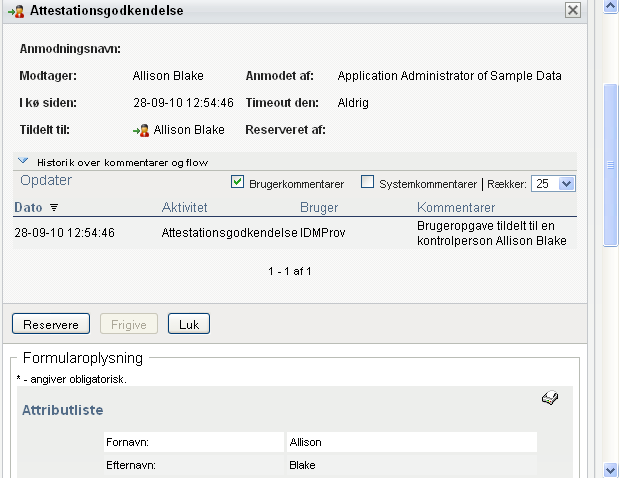Click the print icon in Formularoplysning
The width and height of the screenshot is (619, 478).
549,398
